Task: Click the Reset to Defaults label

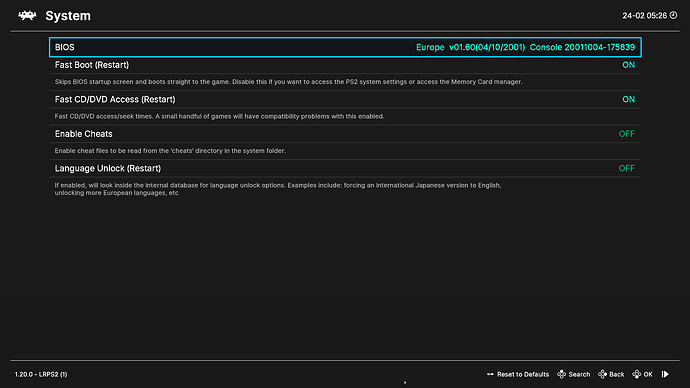Action: click(x=523, y=374)
